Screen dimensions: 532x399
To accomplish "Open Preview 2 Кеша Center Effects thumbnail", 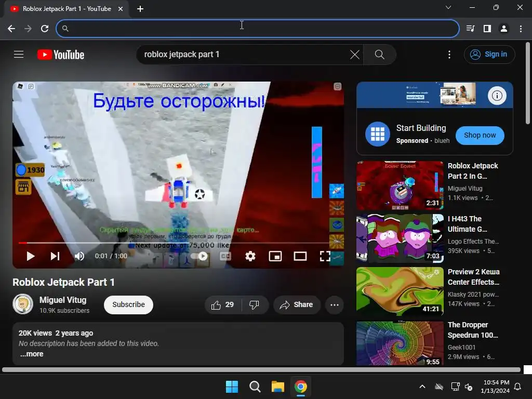I will (400, 291).
